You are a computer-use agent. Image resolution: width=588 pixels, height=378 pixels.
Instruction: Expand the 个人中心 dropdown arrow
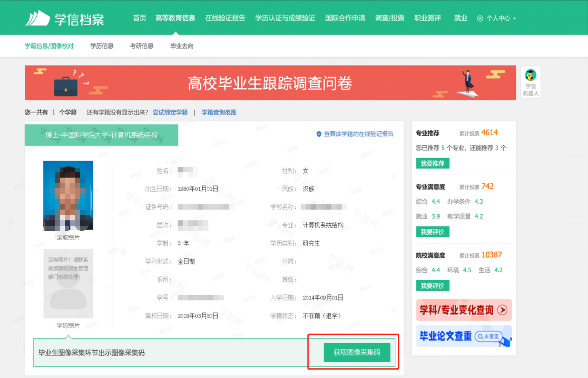click(x=515, y=19)
